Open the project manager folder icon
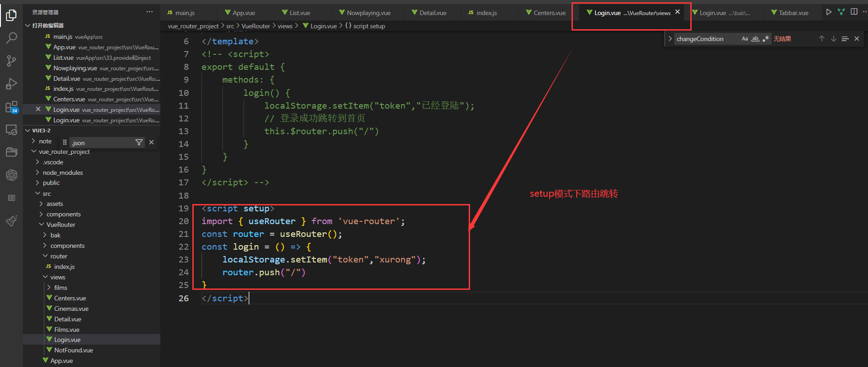Viewport: 868px width, 367px height. (11, 152)
